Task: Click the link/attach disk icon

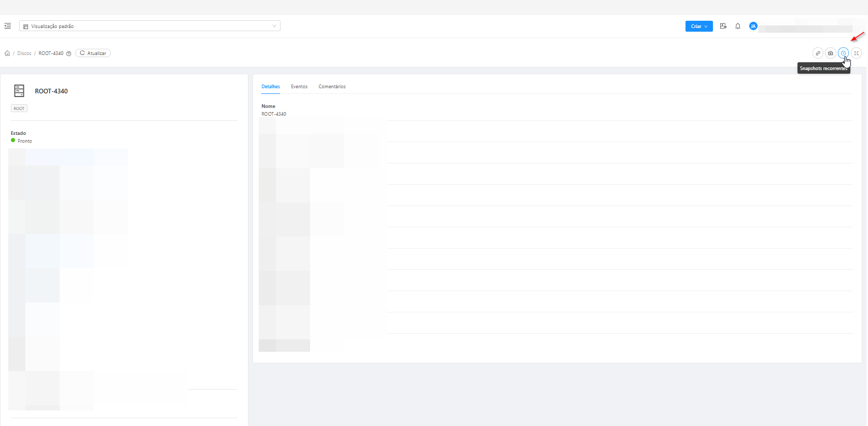Action: 818,53
